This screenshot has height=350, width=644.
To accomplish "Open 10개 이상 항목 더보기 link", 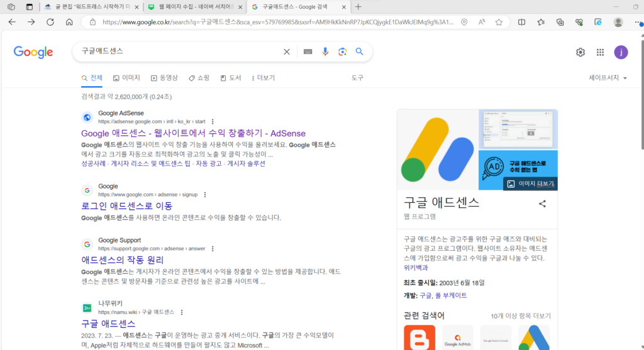I will 520,316.
